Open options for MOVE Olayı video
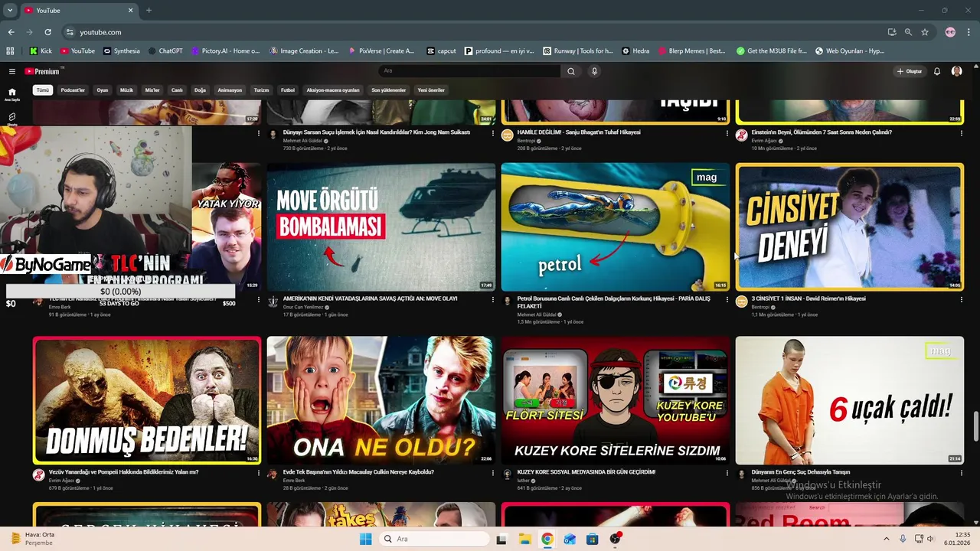This screenshot has width=980, height=551. [x=493, y=299]
